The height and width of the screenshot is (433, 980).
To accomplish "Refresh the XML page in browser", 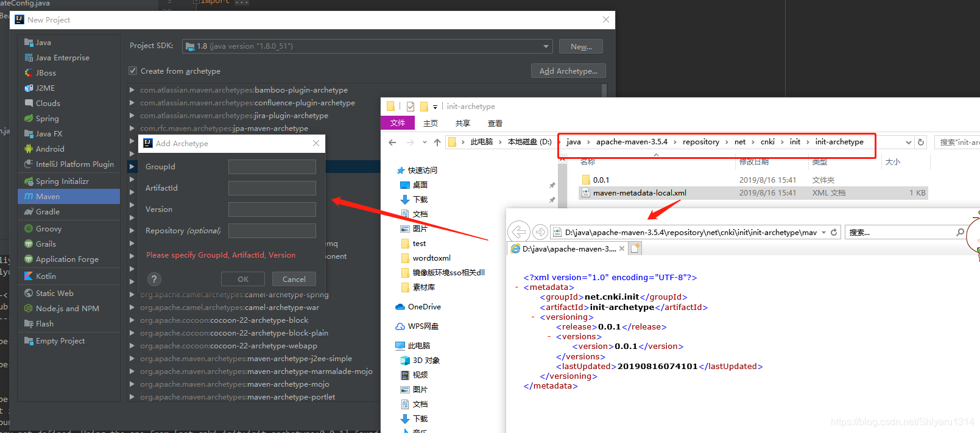I will coord(834,233).
